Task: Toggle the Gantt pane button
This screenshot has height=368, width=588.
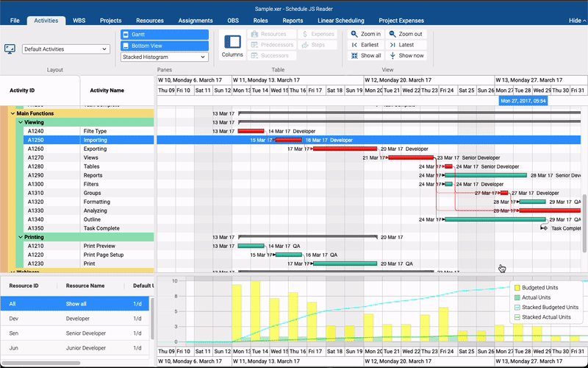Action: click(x=165, y=35)
